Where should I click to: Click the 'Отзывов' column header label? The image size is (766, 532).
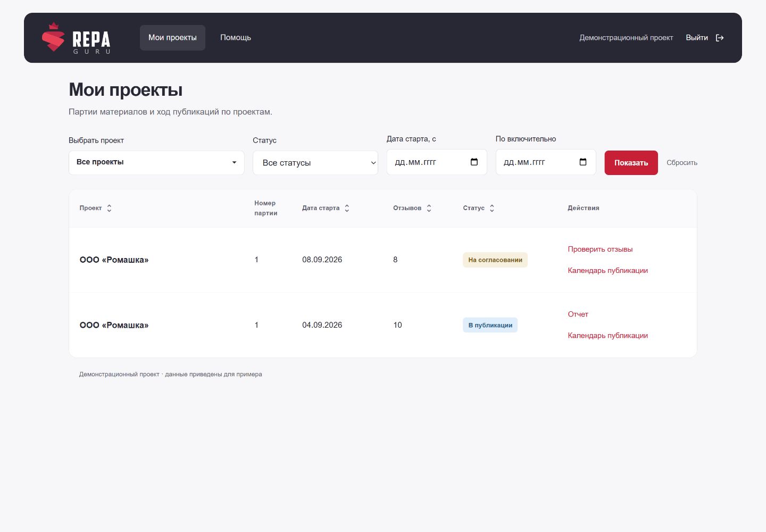point(407,208)
